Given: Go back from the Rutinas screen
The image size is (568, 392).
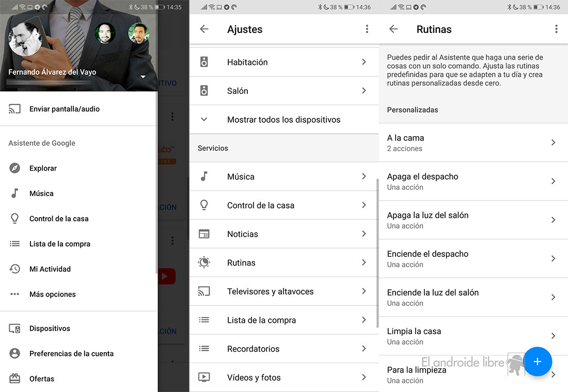Looking at the screenshot, I should tap(393, 29).
